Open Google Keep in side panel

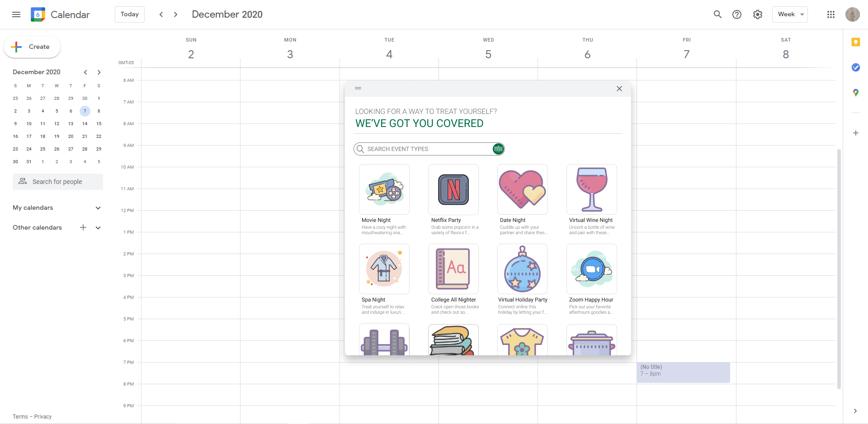tap(855, 42)
